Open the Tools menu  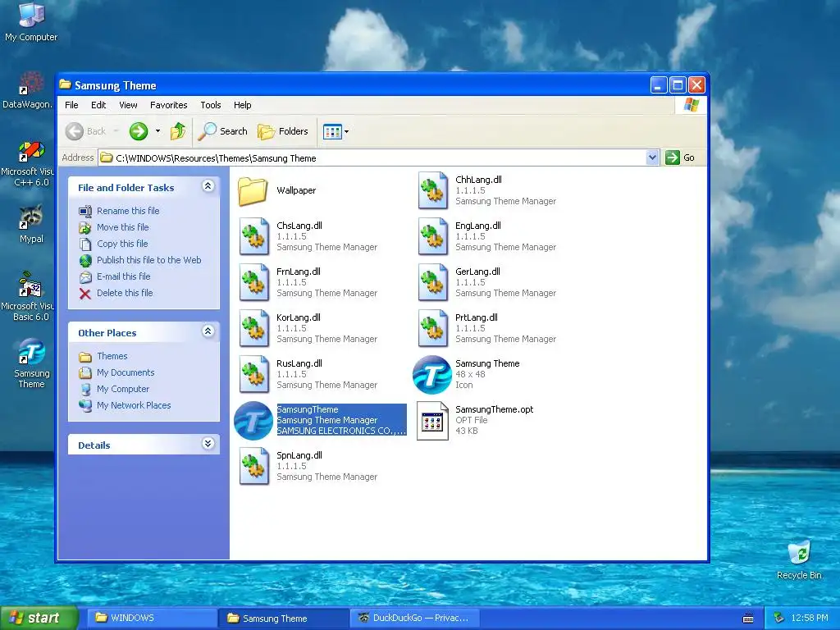tap(211, 105)
